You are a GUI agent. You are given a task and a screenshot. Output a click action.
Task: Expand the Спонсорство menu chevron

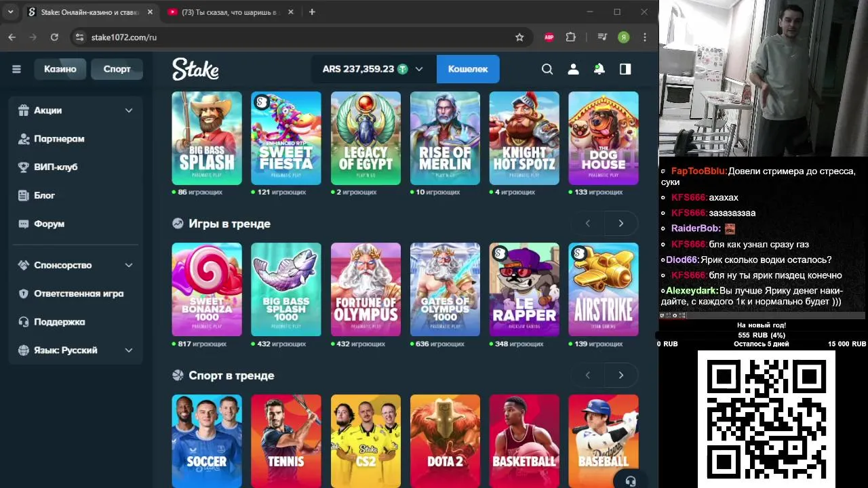pos(129,265)
